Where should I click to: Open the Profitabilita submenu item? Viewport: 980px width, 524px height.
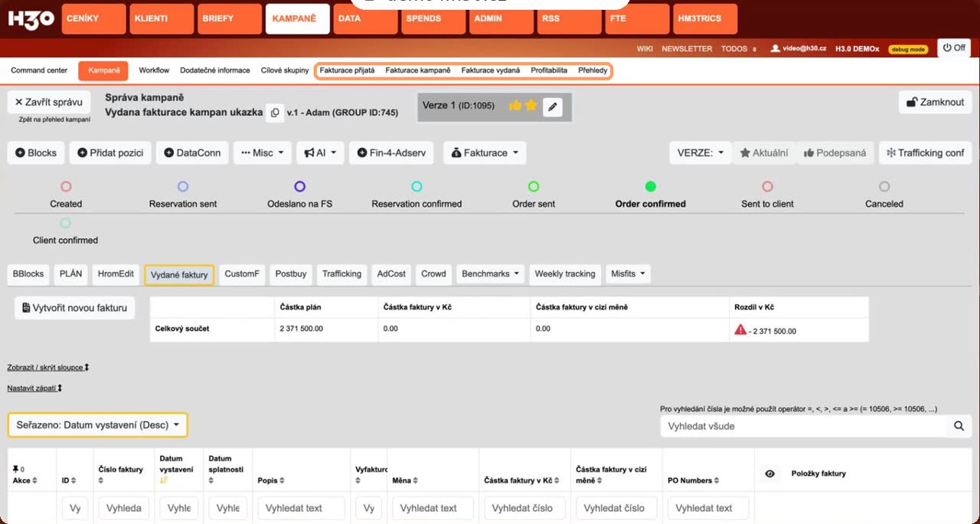pos(549,70)
